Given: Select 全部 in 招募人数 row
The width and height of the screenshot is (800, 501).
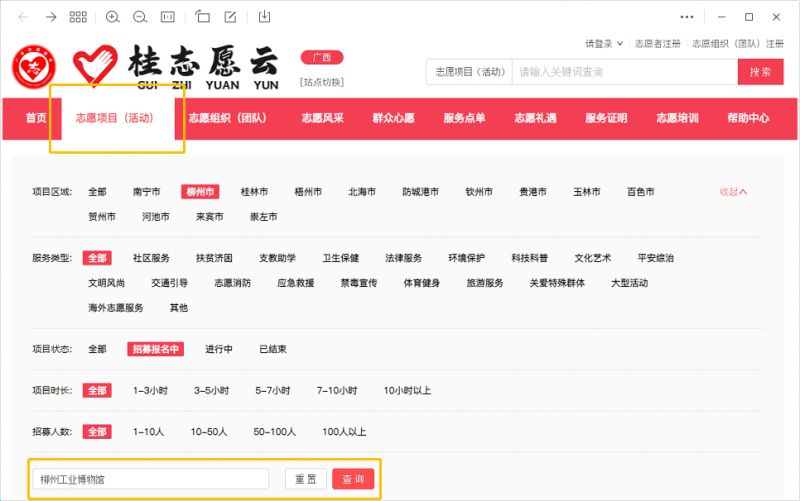Looking at the screenshot, I should [97, 432].
